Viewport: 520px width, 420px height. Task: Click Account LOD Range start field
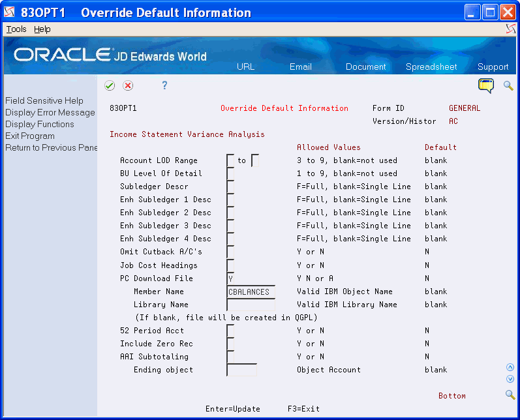230,160
